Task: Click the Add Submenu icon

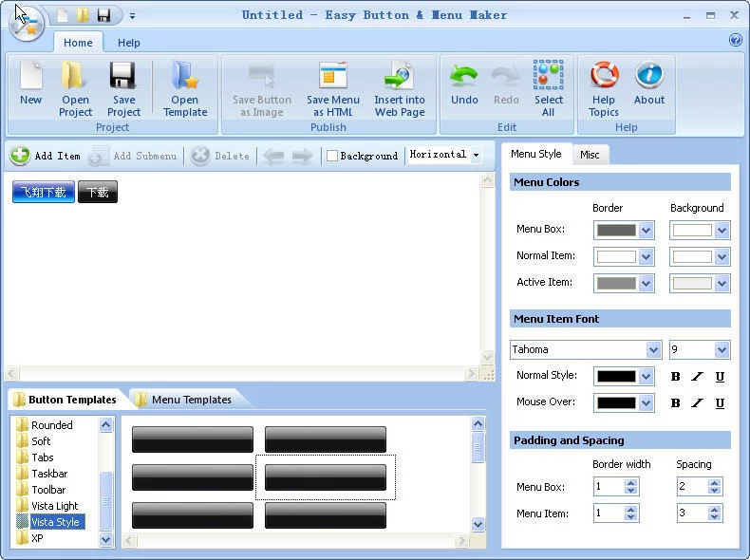Action: pos(99,156)
